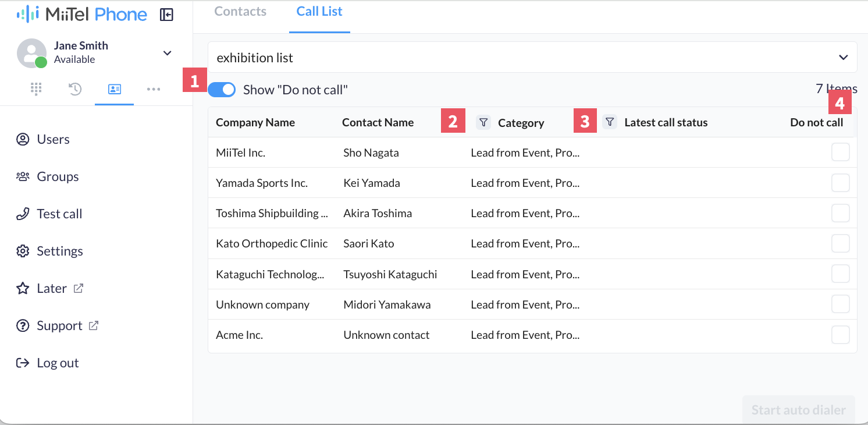Collapse the sidebar panel icon
The image size is (868, 425).
click(167, 15)
